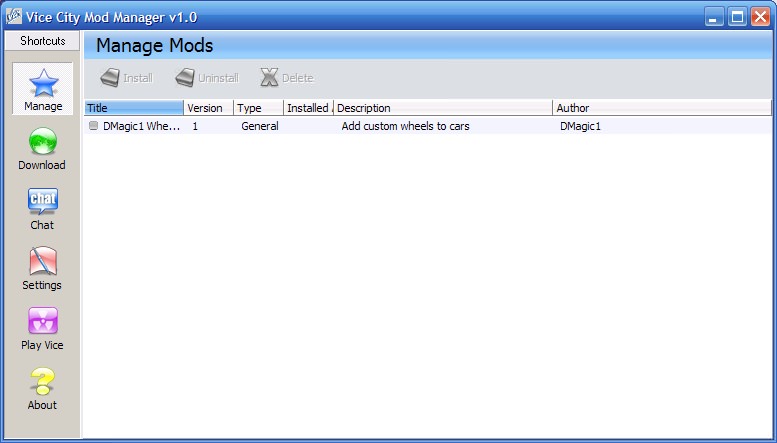Tick the checkbox for DMagic1 Wheels mod
This screenshot has height=443, width=777.
coord(93,125)
